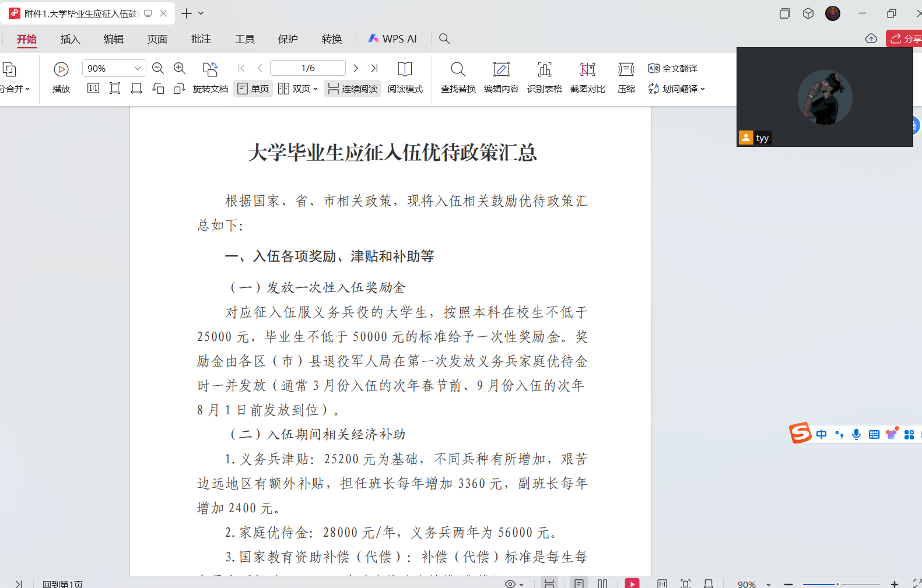Click the red play button in status bar
This screenshot has height=588, width=922.
[x=632, y=583]
